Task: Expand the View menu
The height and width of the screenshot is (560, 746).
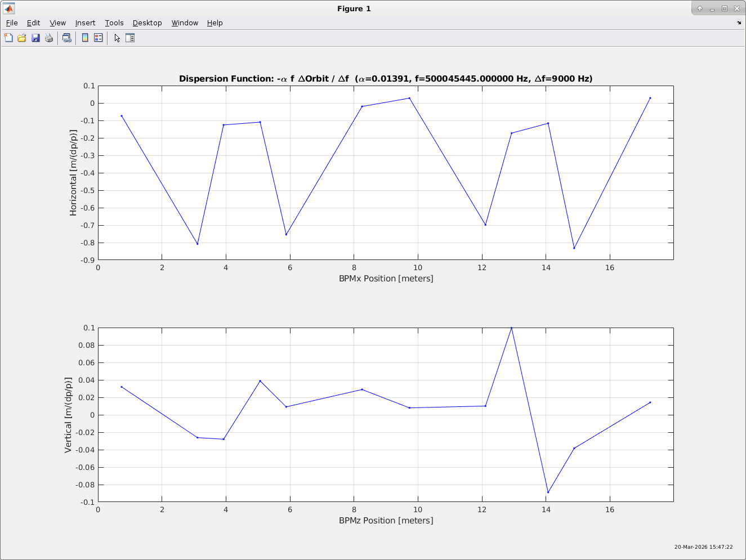Action: point(57,23)
